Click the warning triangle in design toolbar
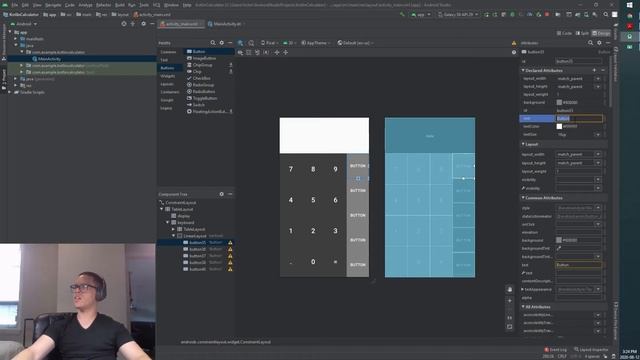 pyautogui.click(x=514, y=43)
